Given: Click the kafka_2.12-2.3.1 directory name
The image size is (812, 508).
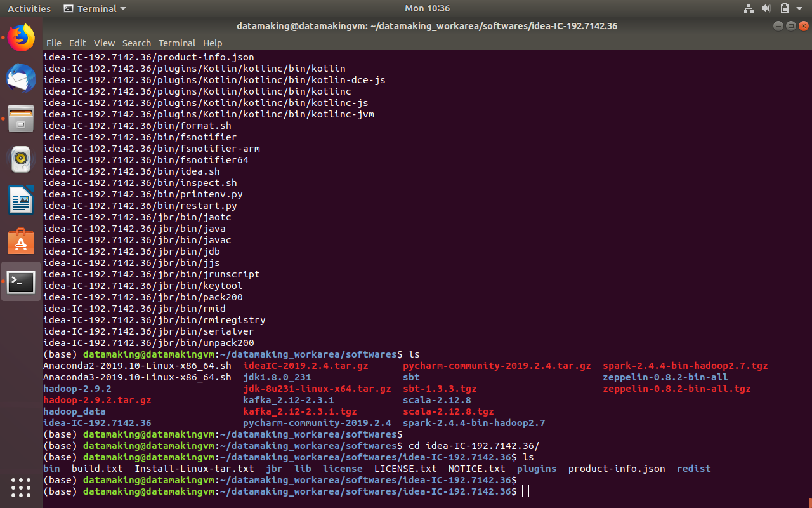Looking at the screenshot, I should pos(289,400).
